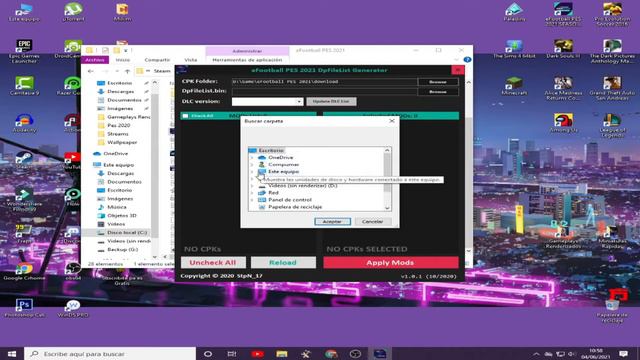Open the Photoshop desktop shortcut
Screen dimensions: 640x360
[x=24, y=308]
